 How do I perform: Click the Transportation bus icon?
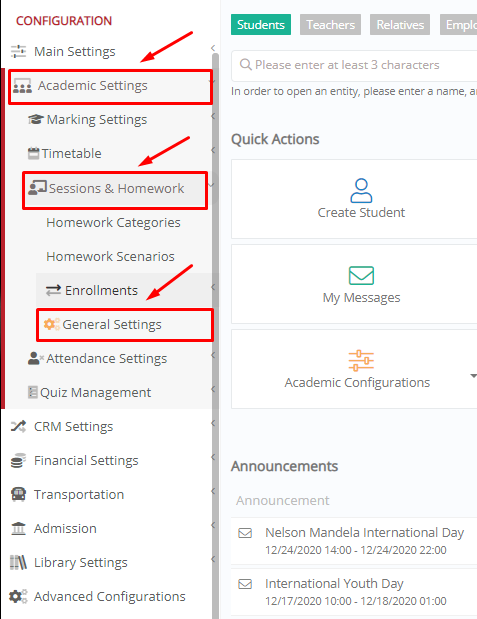[x=18, y=494]
